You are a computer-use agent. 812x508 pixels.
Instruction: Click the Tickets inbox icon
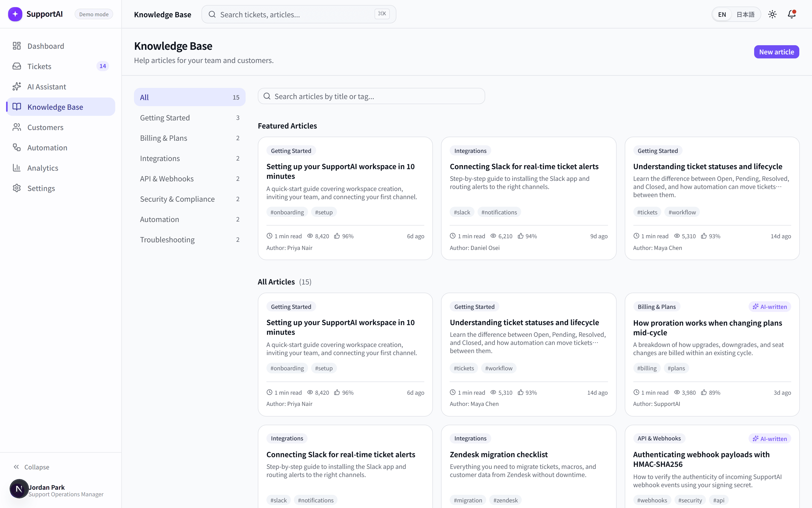[17, 66]
